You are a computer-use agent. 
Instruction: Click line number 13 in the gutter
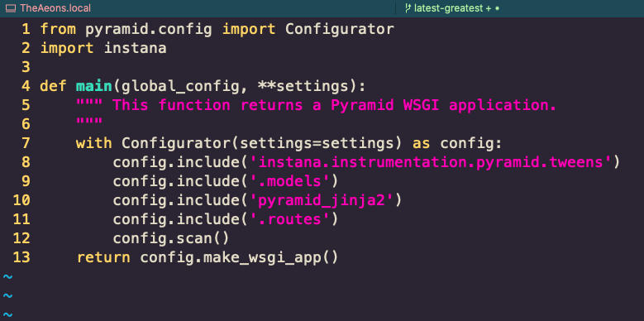(21, 257)
